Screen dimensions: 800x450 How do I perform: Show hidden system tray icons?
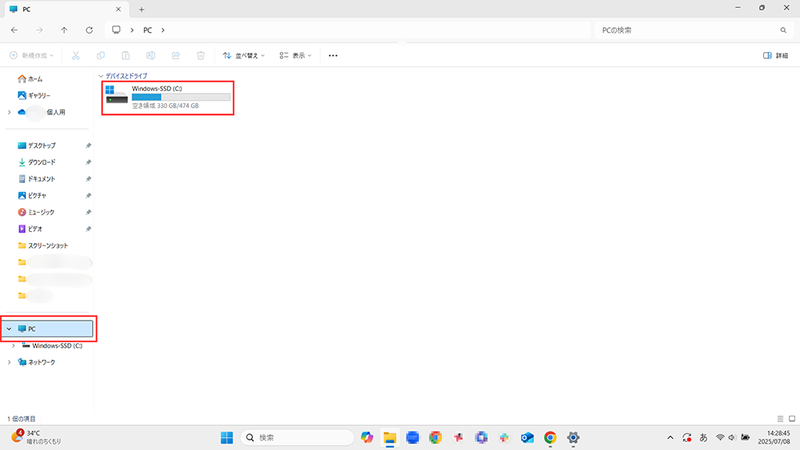tap(670, 437)
